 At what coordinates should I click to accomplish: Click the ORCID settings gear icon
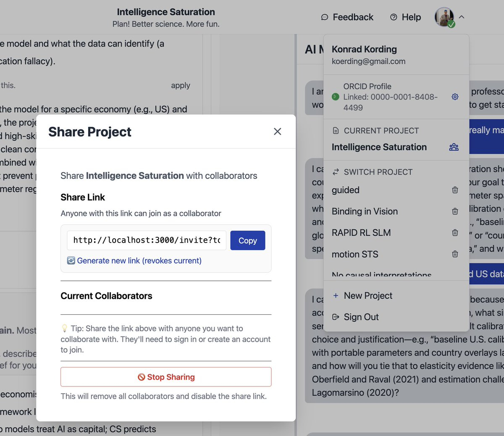(455, 97)
